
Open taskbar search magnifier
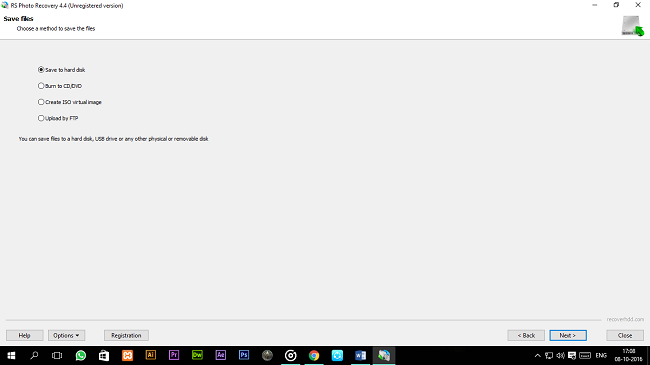(34, 355)
